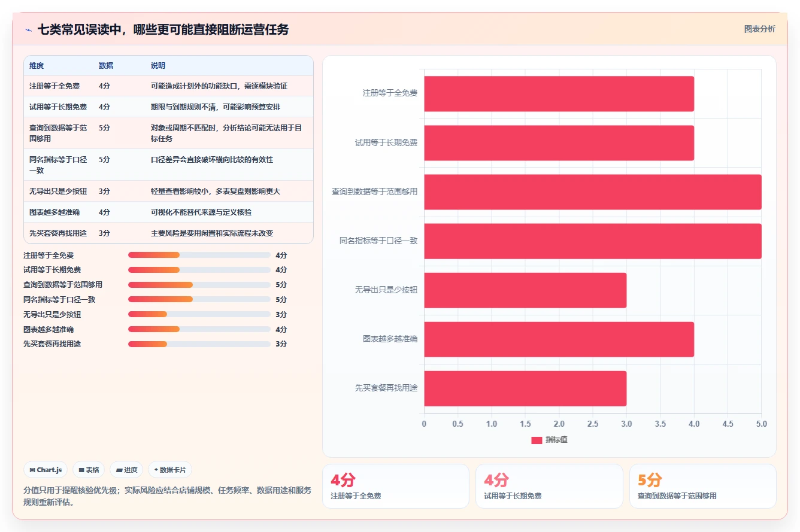Viewport: 800px width, 532px height.
Task: Click the 0.5 tick on the chart x-axis
Action: tap(458, 424)
